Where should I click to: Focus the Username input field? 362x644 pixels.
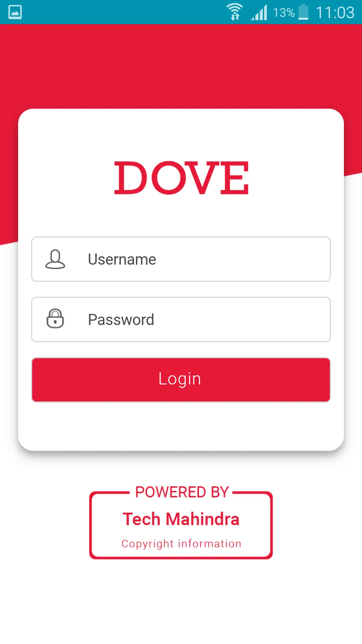(x=181, y=259)
